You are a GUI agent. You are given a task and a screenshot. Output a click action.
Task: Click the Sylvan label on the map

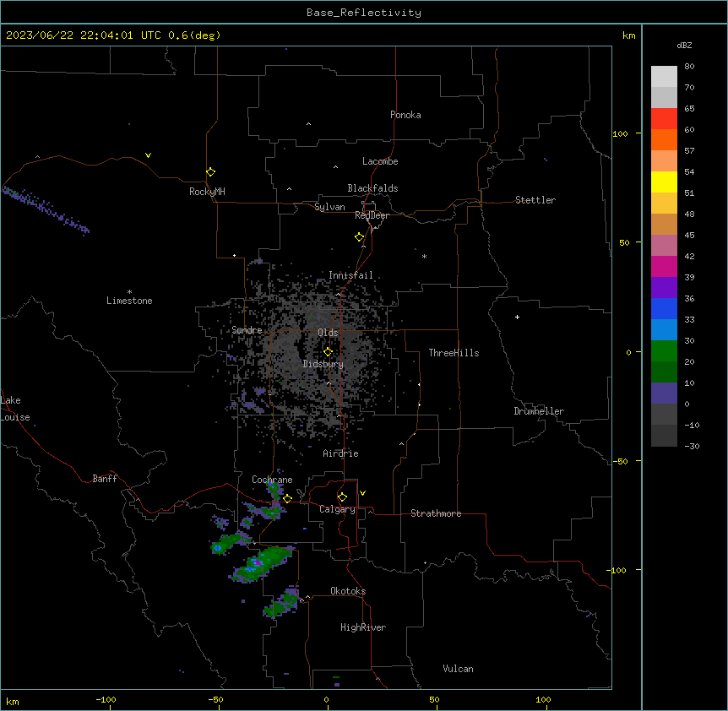tap(329, 207)
